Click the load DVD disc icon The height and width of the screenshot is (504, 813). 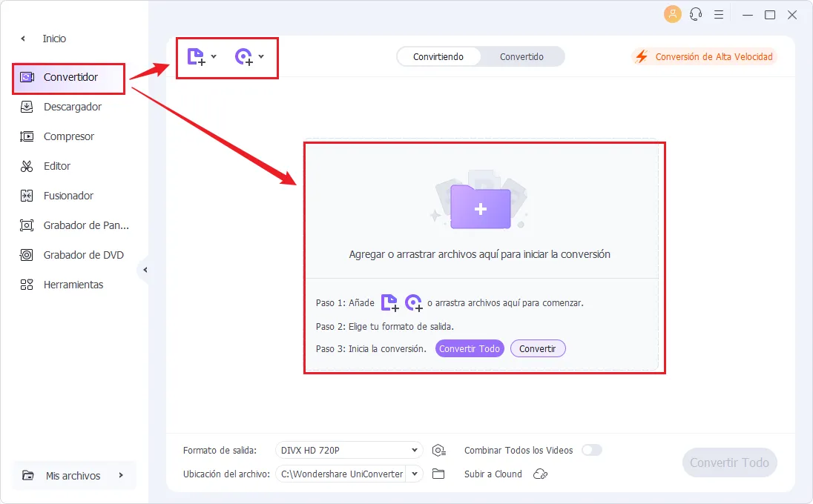(243, 57)
